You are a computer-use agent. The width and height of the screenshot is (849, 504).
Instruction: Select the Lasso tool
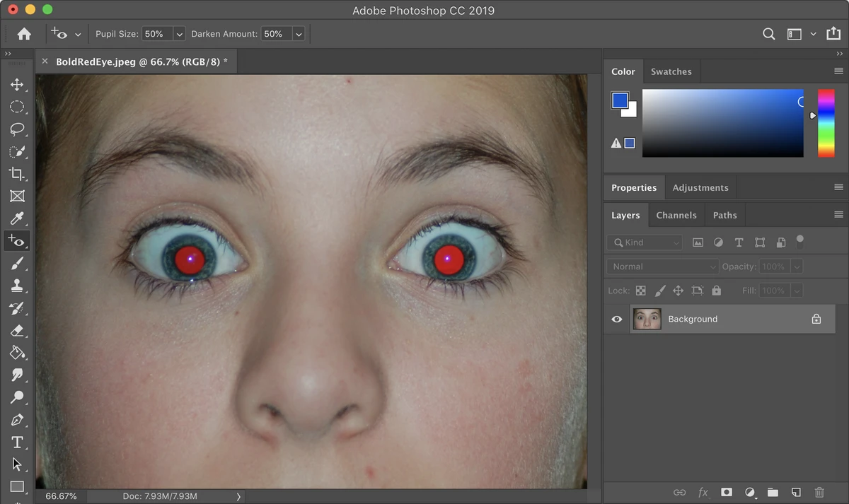click(x=16, y=129)
